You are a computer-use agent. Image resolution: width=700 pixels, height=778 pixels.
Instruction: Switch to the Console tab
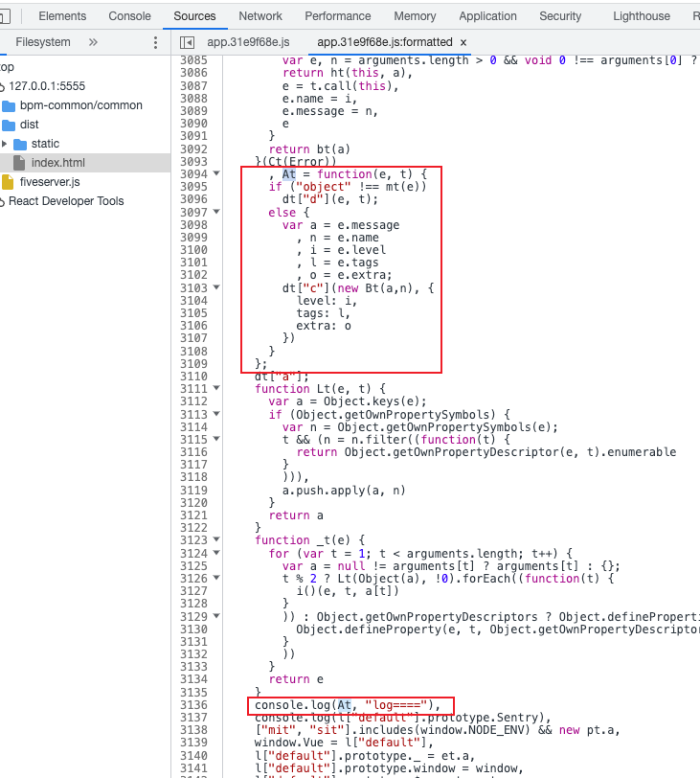tap(129, 16)
